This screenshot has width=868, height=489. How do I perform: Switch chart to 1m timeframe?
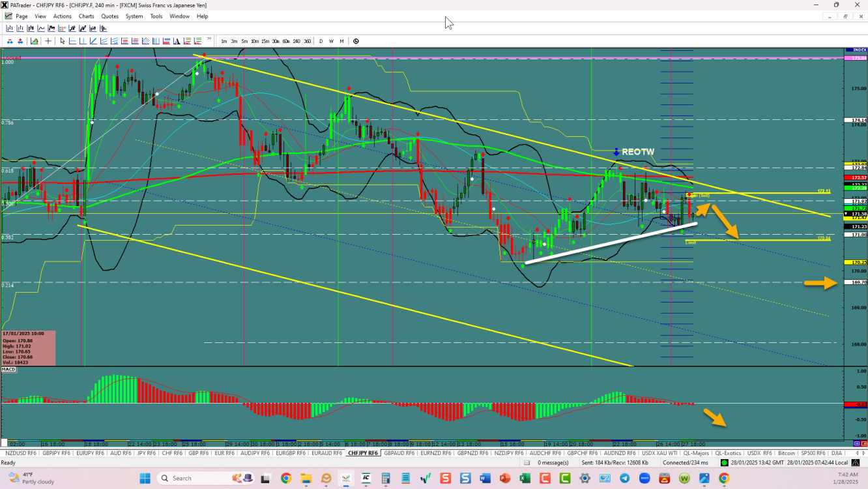click(x=224, y=41)
